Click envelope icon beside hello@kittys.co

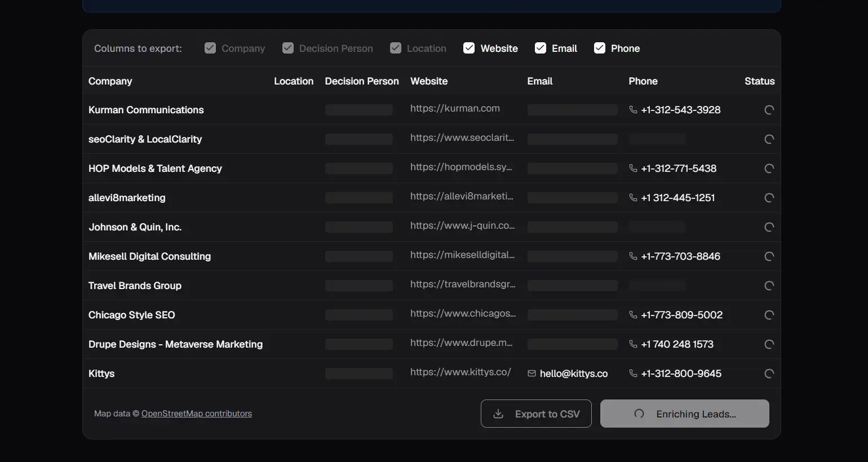[x=532, y=374]
